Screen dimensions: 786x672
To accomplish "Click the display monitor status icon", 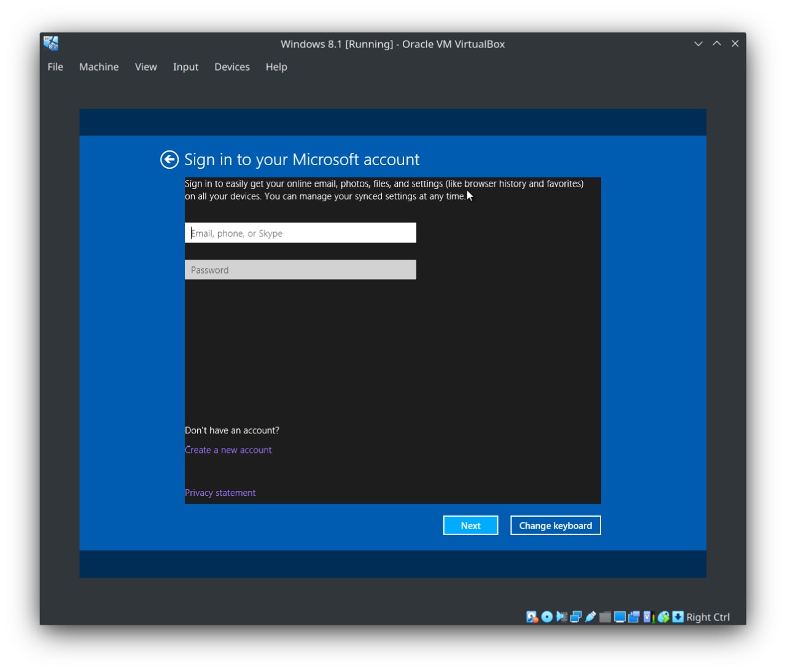I will click(620, 617).
